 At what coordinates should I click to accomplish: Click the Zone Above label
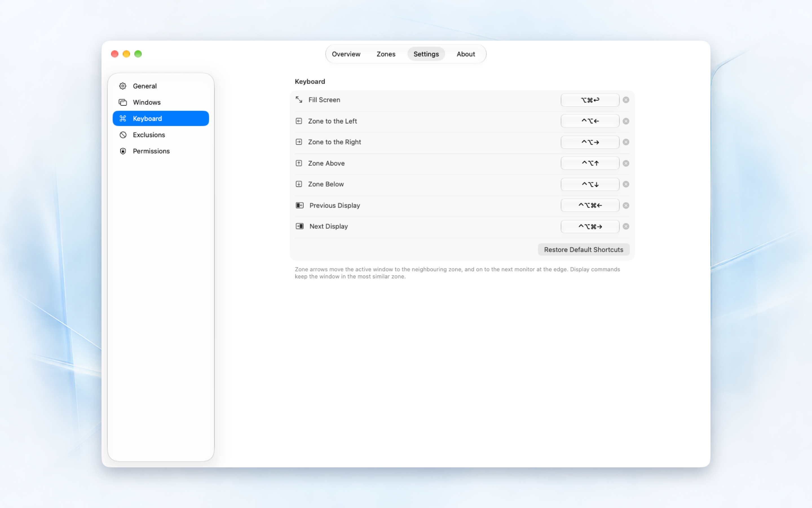tap(326, 163)
